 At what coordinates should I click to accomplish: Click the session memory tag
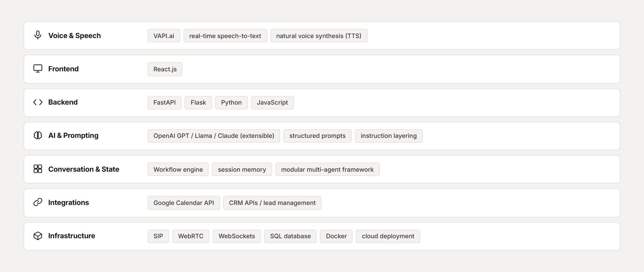242,169
